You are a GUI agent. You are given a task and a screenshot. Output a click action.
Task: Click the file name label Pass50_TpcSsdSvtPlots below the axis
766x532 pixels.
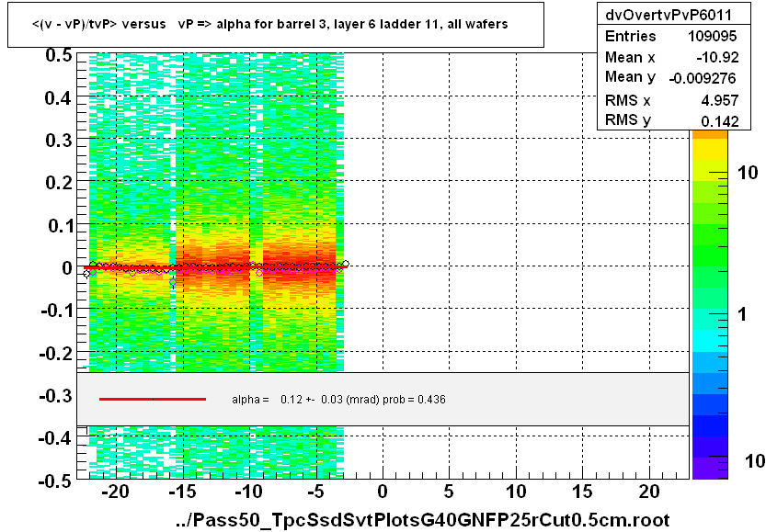[423, 520]
